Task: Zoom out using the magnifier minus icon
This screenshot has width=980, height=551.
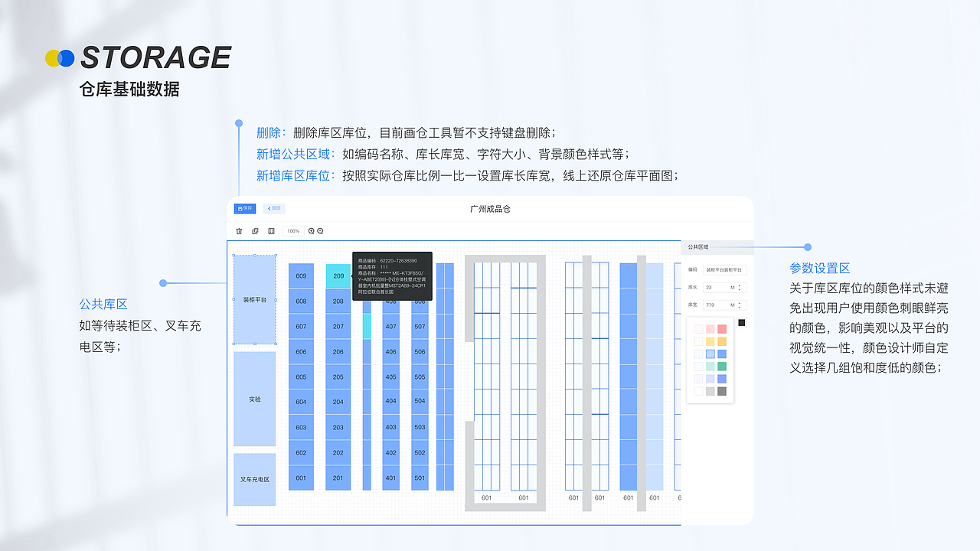Action: (x=320, y=231)
